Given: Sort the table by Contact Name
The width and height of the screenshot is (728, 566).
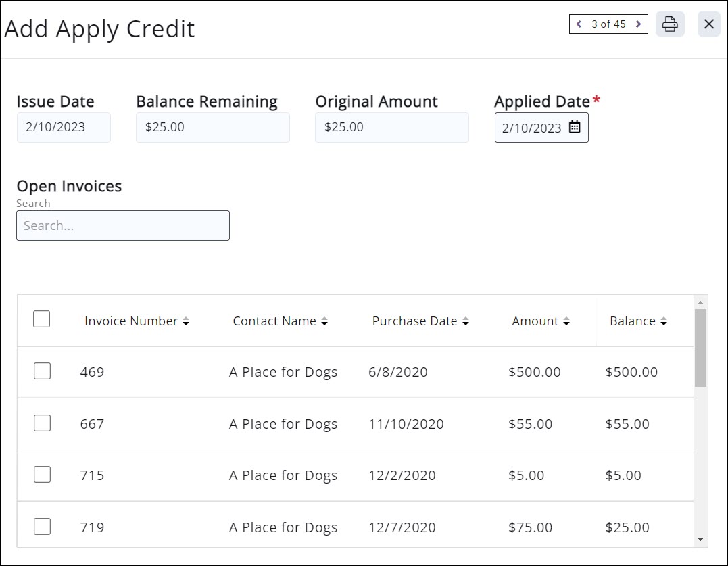Looking at the screenshot, I should coord(325,321).
